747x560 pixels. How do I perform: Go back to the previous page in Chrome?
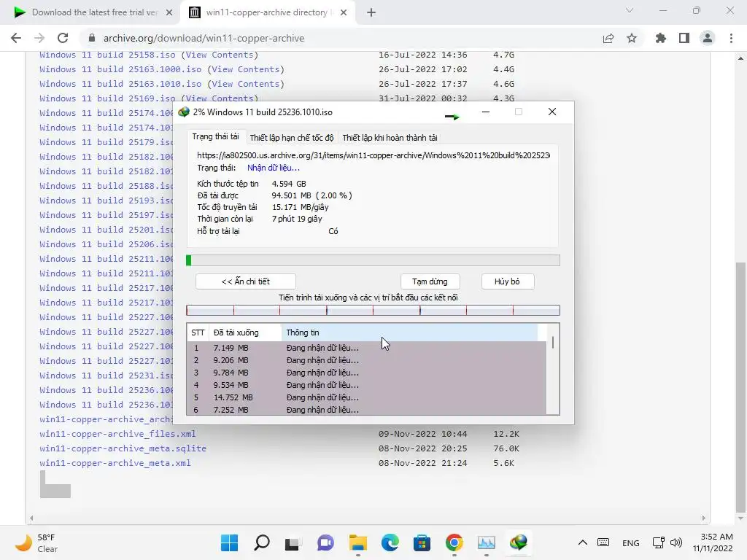tap(16, 38)
